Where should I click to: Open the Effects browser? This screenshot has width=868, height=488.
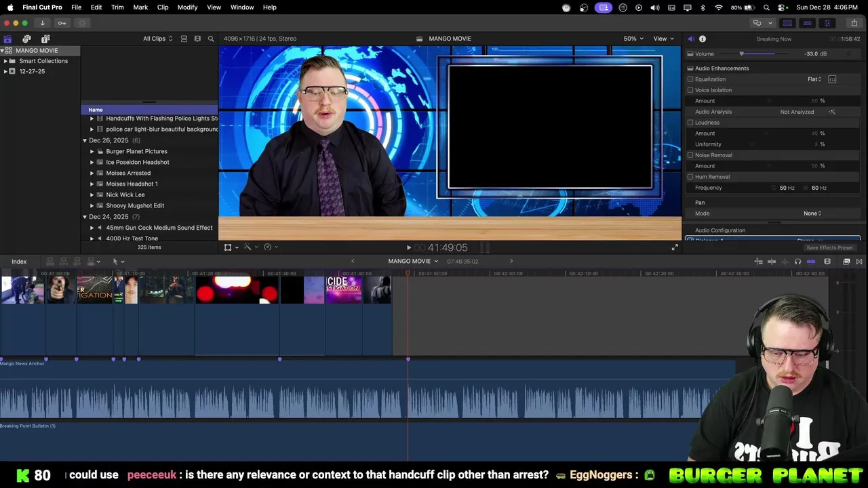click(846, 262)
